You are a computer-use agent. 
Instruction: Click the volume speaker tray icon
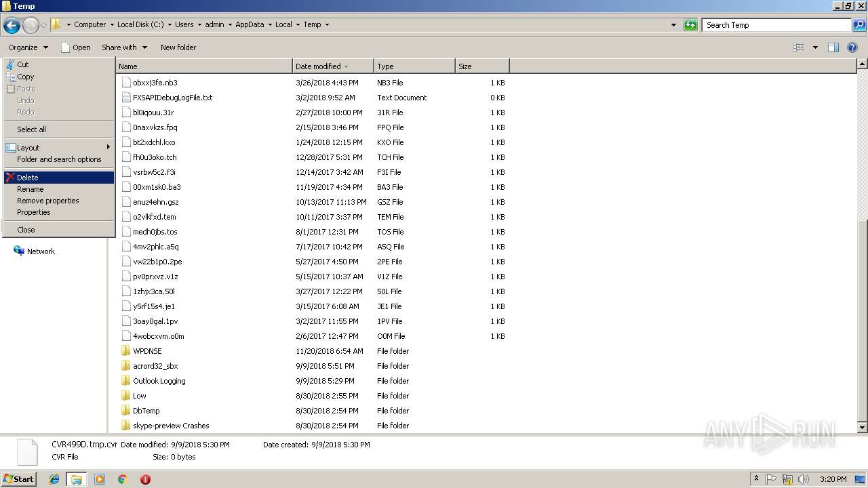click(802, 479)
